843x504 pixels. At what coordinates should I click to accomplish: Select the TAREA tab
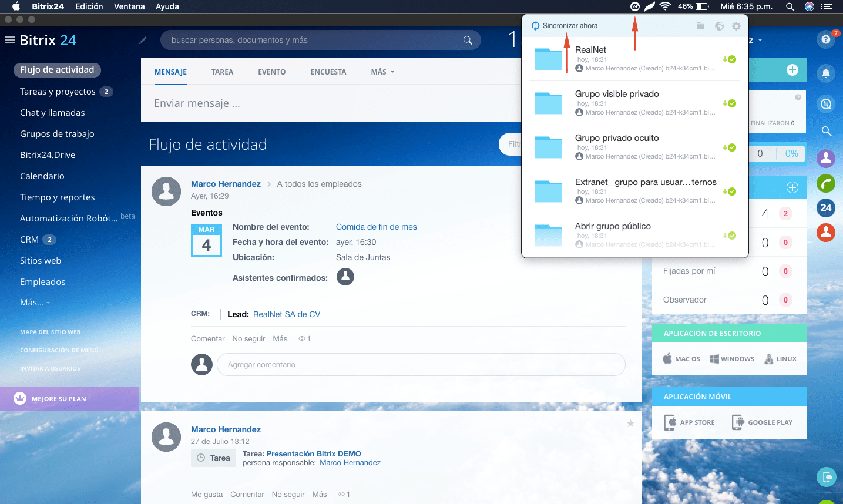(222, 72)
